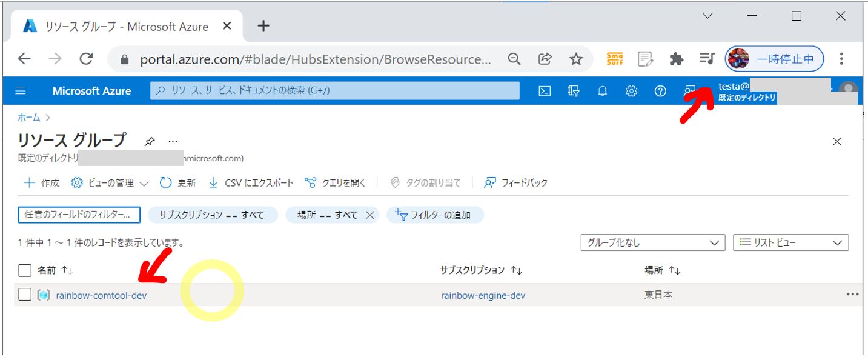
Task: Click フィルターの追加 to add a filter
Action: click(435, 215)
